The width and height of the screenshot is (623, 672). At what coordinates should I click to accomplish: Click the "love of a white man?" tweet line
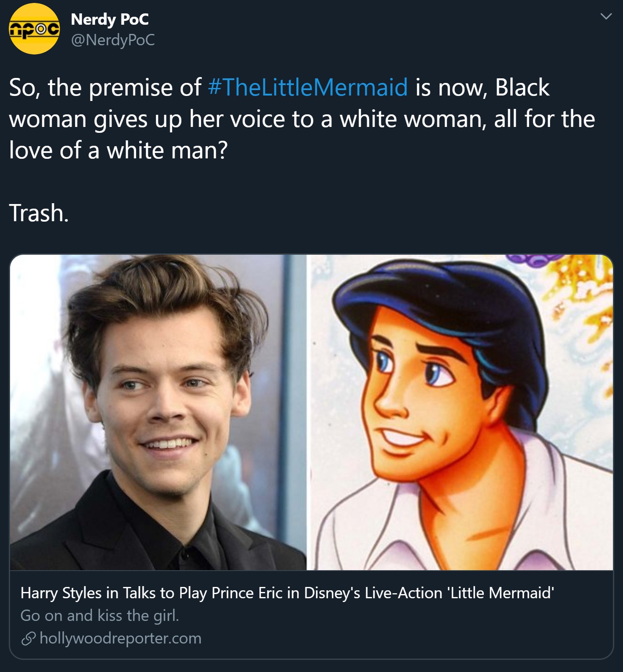tap(118, 150)
